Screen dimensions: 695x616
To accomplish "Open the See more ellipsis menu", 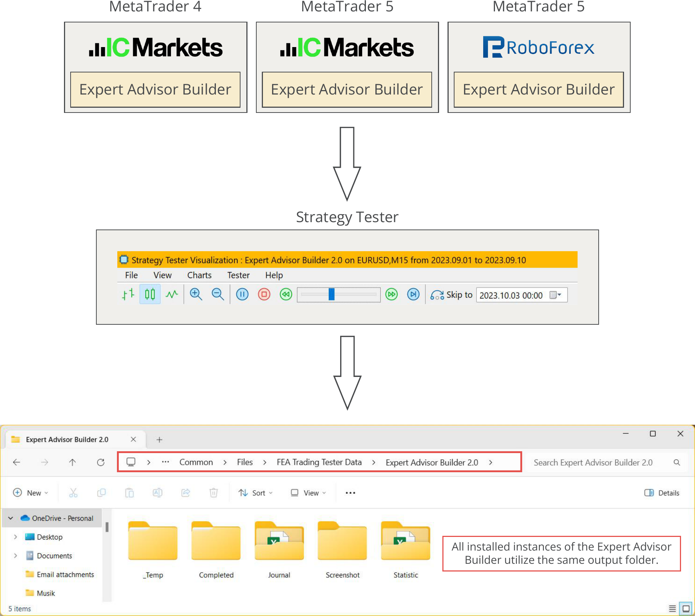I will tap(350, 493).
